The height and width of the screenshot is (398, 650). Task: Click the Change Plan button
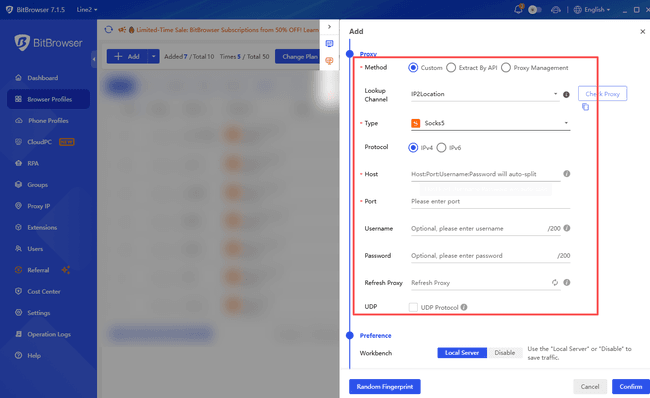pos(299,56)
